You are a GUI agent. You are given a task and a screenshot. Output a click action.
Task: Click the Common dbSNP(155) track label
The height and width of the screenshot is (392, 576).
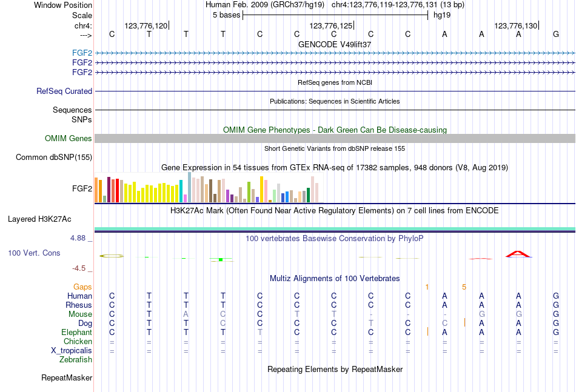(54, 157)
